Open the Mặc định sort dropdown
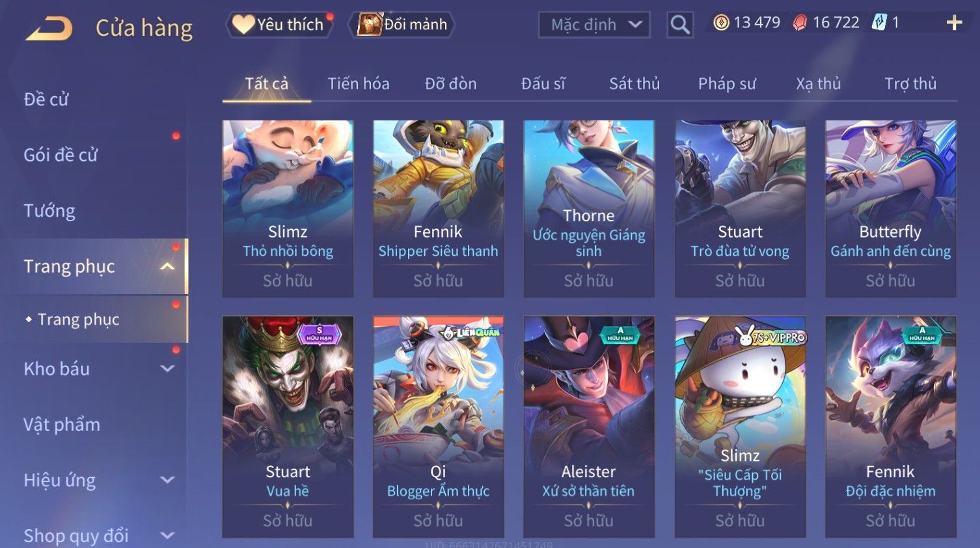Screen dimensions: 980x548 tap(594, 25)
